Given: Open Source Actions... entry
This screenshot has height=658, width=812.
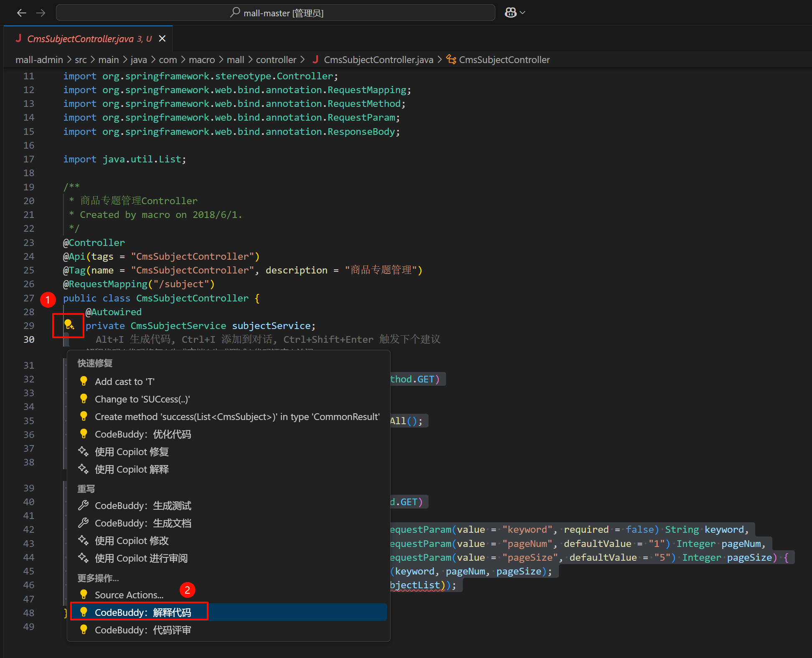Looking at the screenshot, I should click(129, 595).
